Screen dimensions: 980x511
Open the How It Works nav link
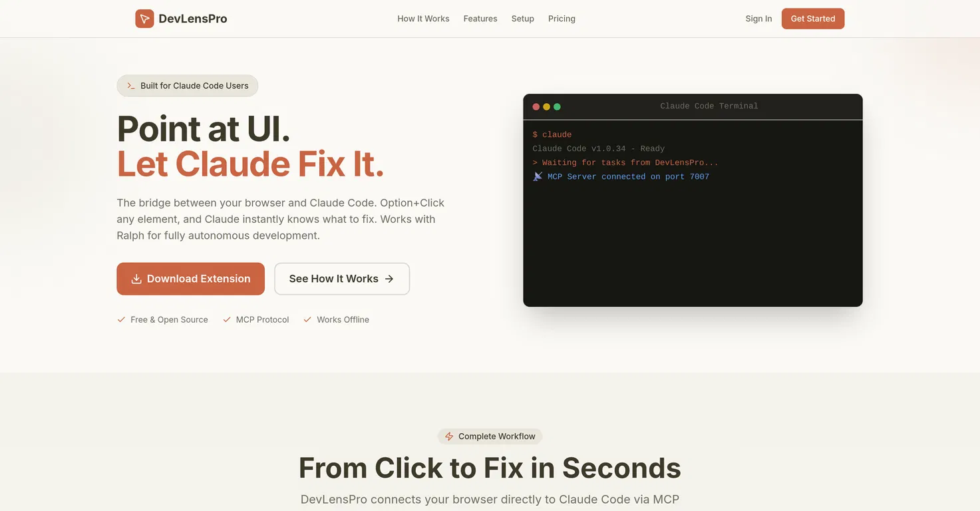tap(423, 19)
